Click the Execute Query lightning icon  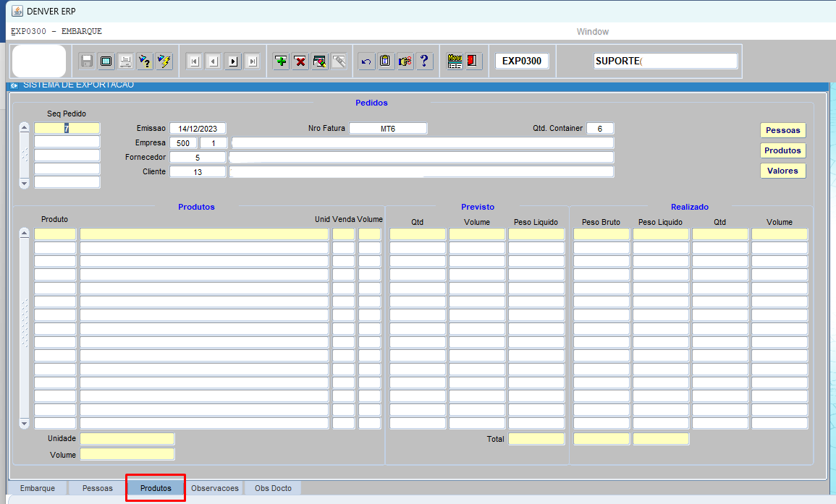(x=164, y=61)
